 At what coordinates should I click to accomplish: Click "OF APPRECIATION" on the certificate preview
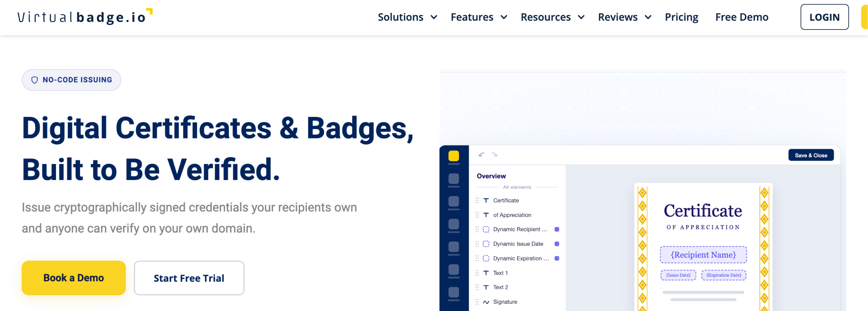click(x=703, y=227)
